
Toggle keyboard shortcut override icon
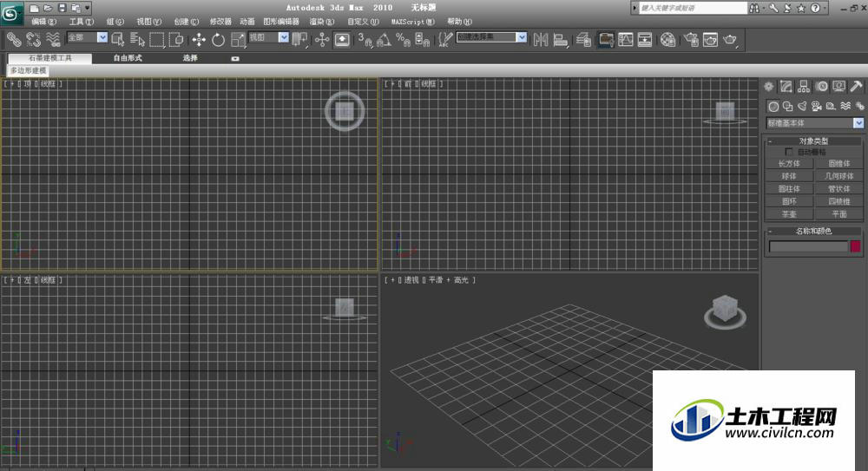342,39
